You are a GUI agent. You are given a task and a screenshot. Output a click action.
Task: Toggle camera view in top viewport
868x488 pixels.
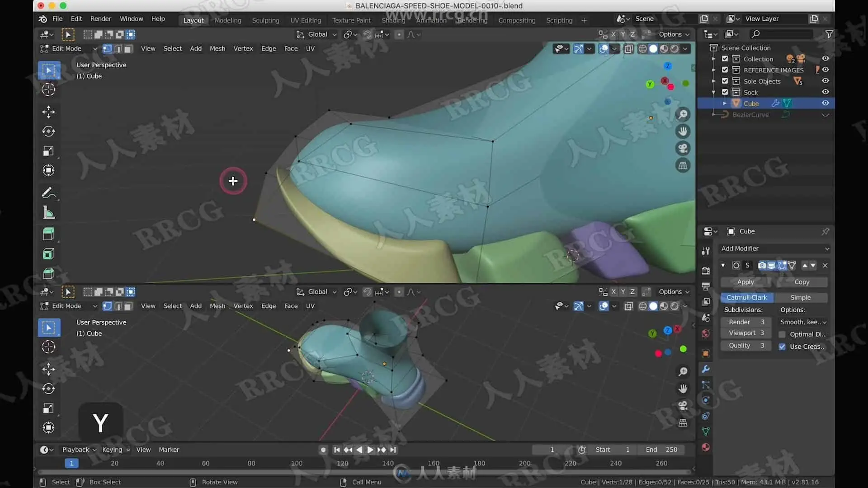coord(683,148)
